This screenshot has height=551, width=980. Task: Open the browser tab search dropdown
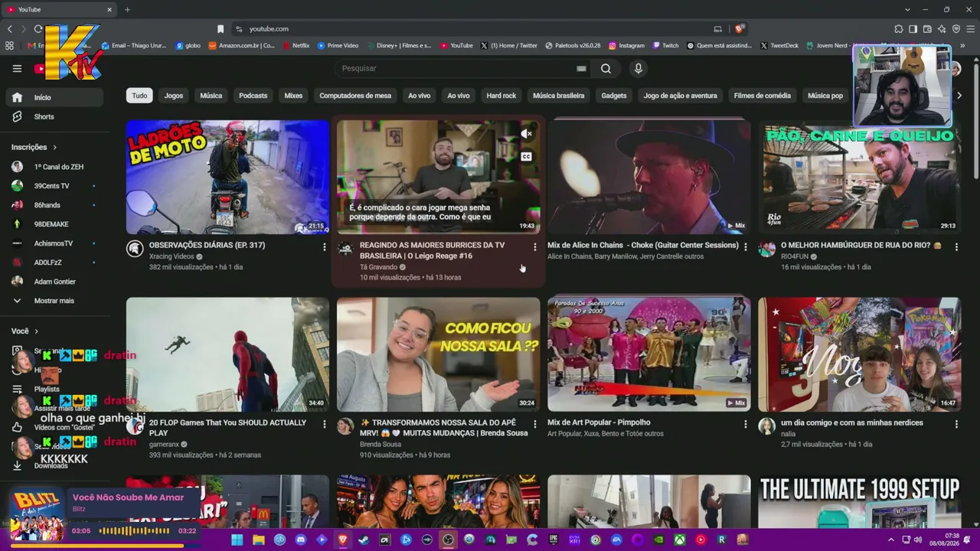tap(907, 9)
